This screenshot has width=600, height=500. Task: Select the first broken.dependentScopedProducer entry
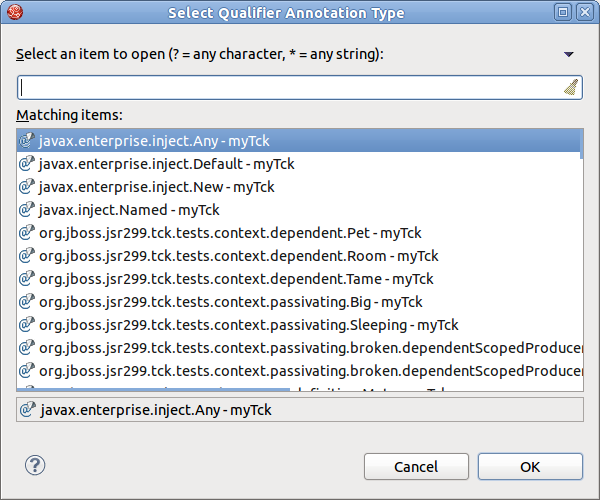click(x=310, y=348)
